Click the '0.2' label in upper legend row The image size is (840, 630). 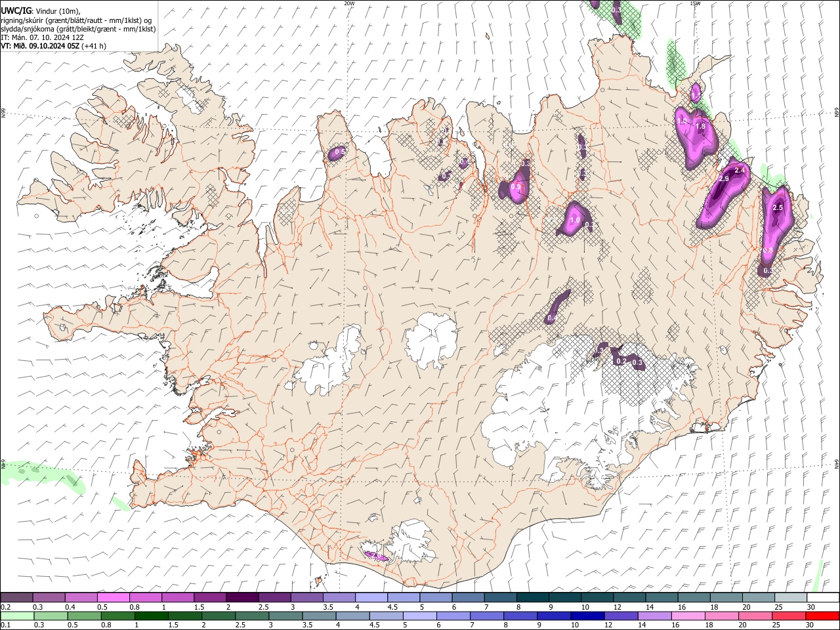pos(6,607)
